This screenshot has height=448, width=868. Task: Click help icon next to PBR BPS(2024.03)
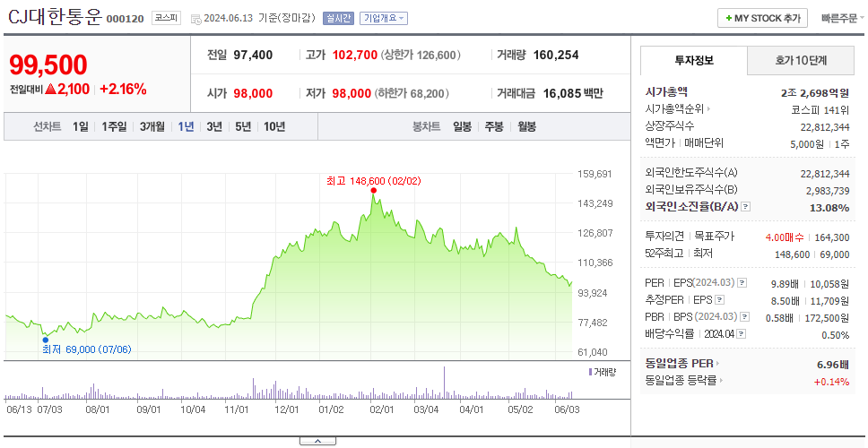[x=745, y=317]
